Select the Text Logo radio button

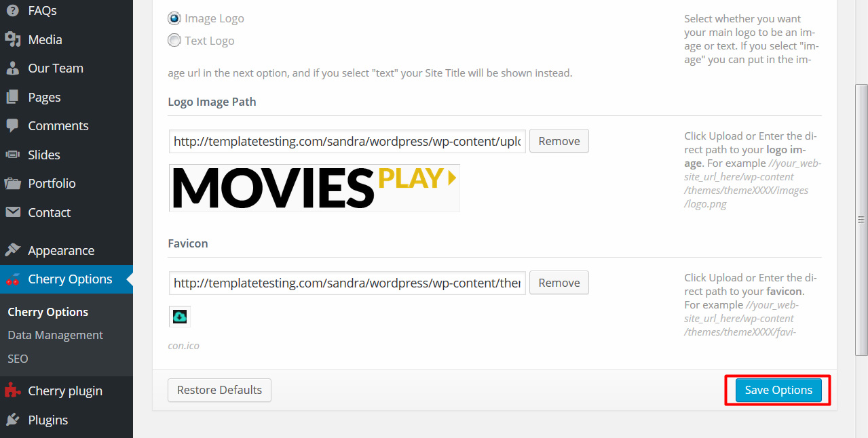pos(174,41)
